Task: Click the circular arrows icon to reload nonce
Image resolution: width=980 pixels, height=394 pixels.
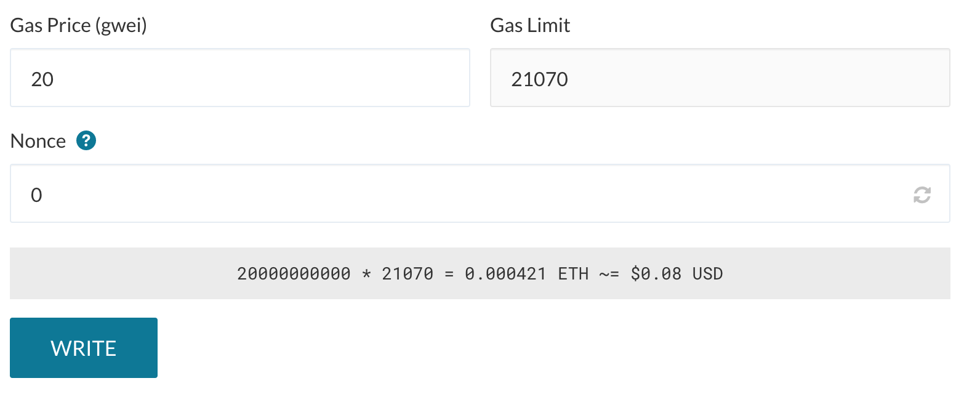Action: pos(921,194)
